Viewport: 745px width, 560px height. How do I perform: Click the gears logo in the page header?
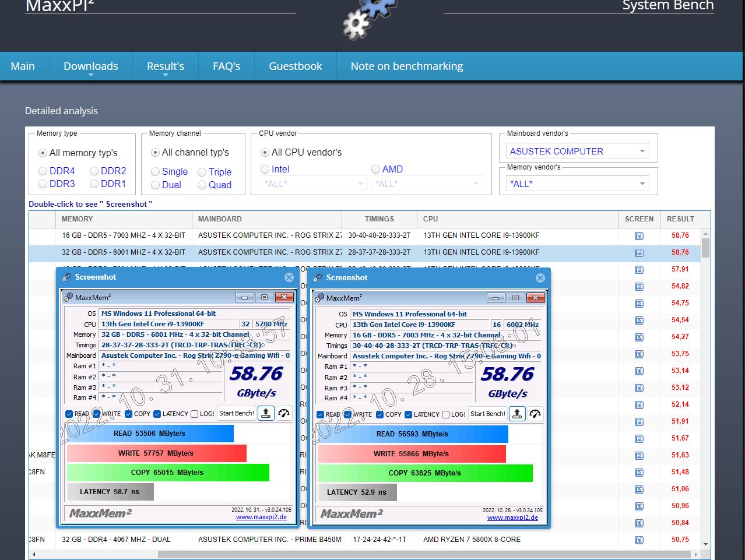(x=369, y=19)
